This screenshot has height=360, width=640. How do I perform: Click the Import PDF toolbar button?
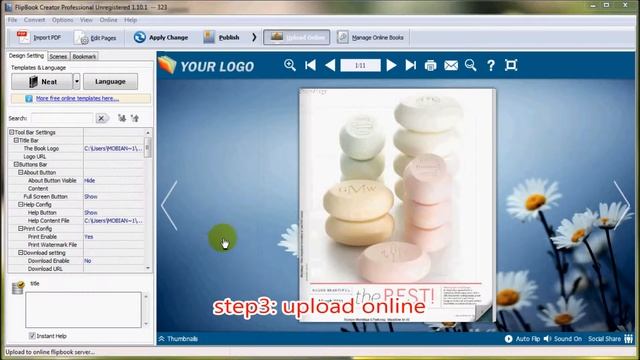[x=39, y=38]
